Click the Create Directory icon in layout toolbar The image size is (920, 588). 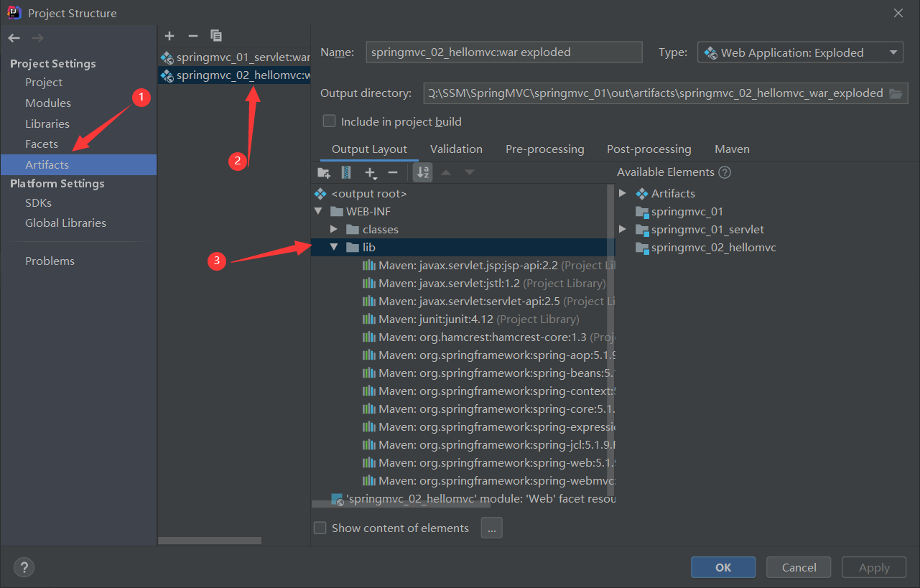point(324,172)
